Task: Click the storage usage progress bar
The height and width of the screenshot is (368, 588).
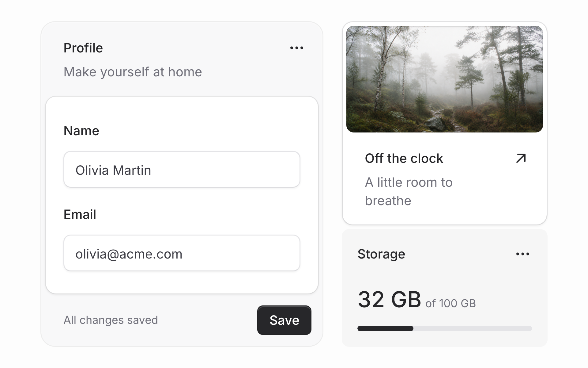Action: tap(445, 328)
